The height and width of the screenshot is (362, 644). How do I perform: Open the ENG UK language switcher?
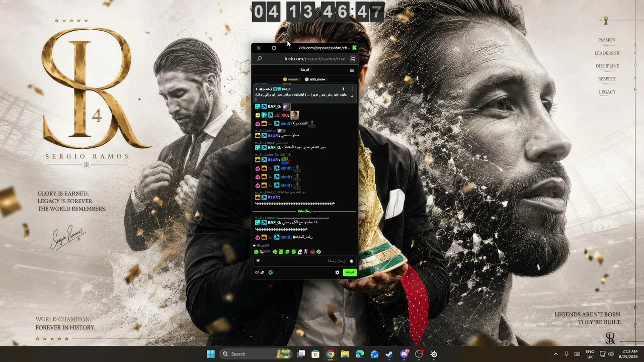click(590, 354)
